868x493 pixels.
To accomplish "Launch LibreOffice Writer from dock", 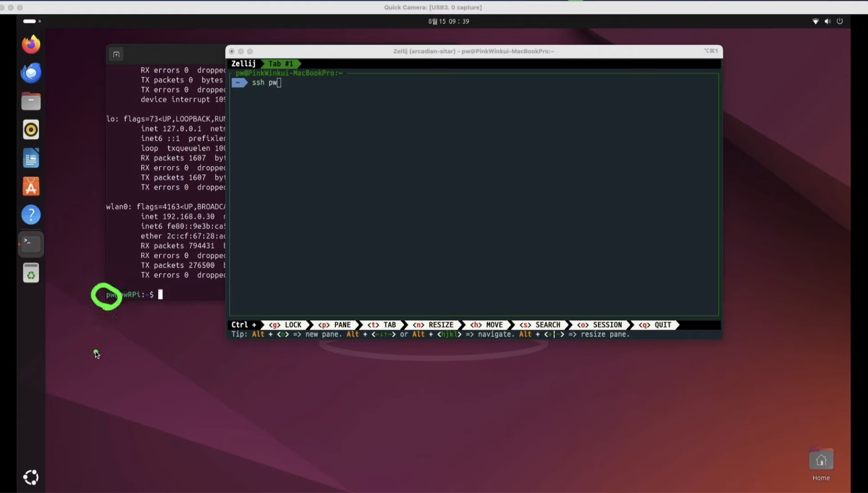I will point(31,158).
